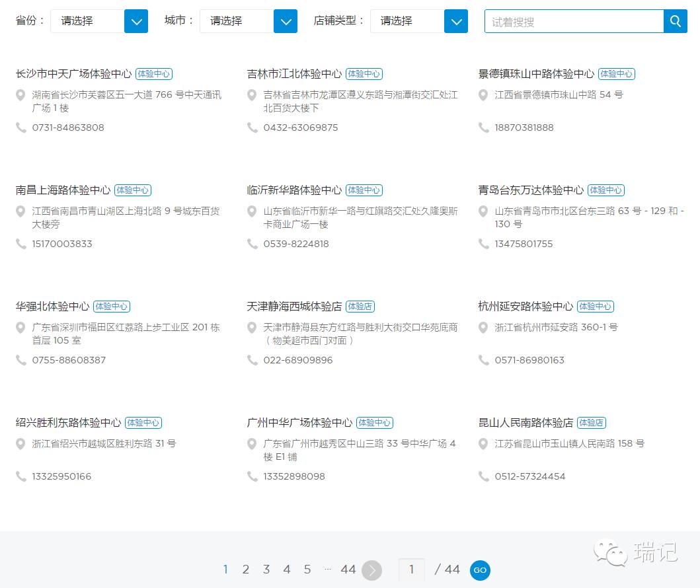Go to page 2 of results
700x588 pixels.
click(x=246, y=569)
